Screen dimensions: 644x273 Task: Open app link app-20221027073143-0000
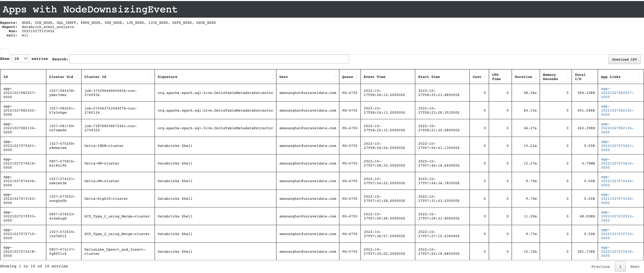(617, 199)
